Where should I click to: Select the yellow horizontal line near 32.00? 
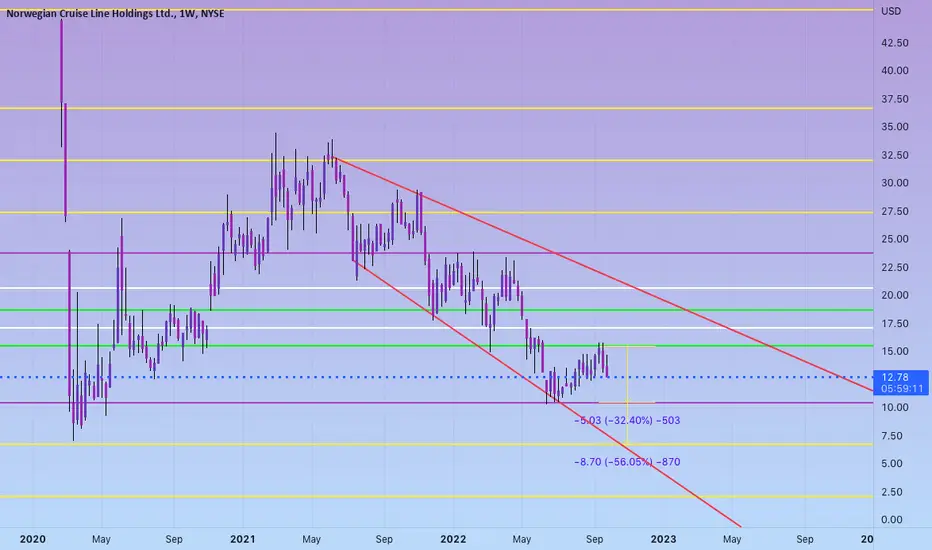tap(436, 160)
